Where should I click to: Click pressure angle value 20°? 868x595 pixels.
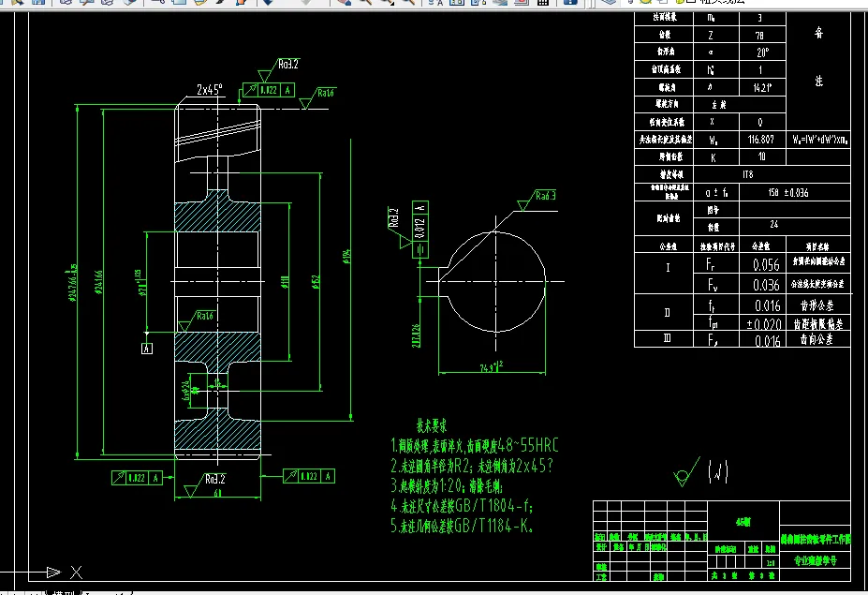coord(763,52)
